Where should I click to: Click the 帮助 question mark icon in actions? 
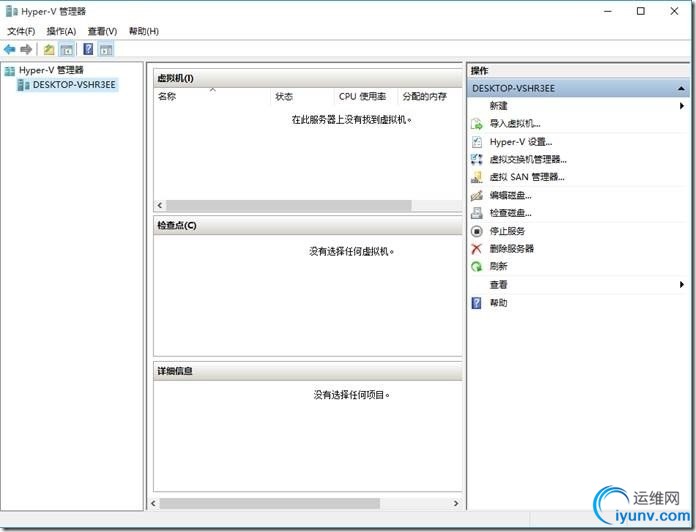pos(476,303)
